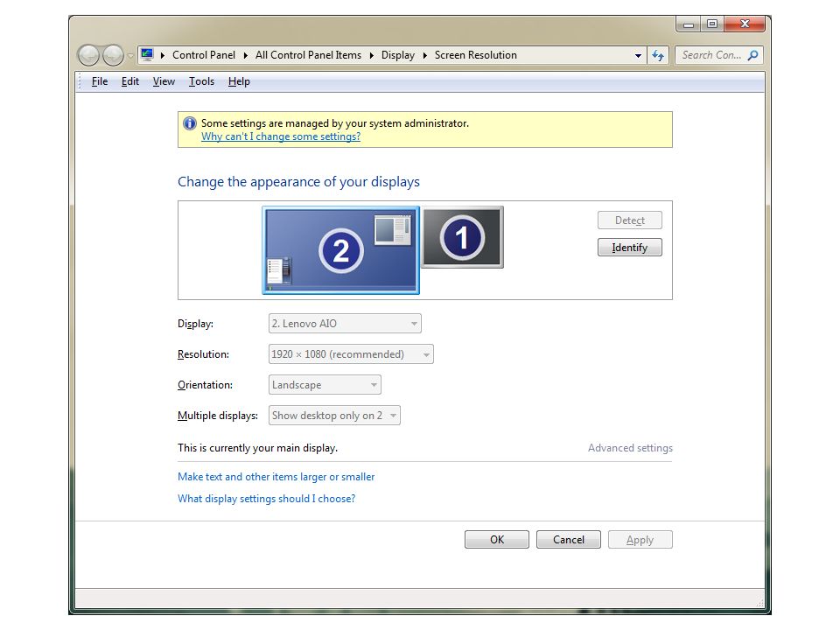840x630 pixels.
Task: Open 'Why can't I change some settings?' link
Action: point(281,136)
